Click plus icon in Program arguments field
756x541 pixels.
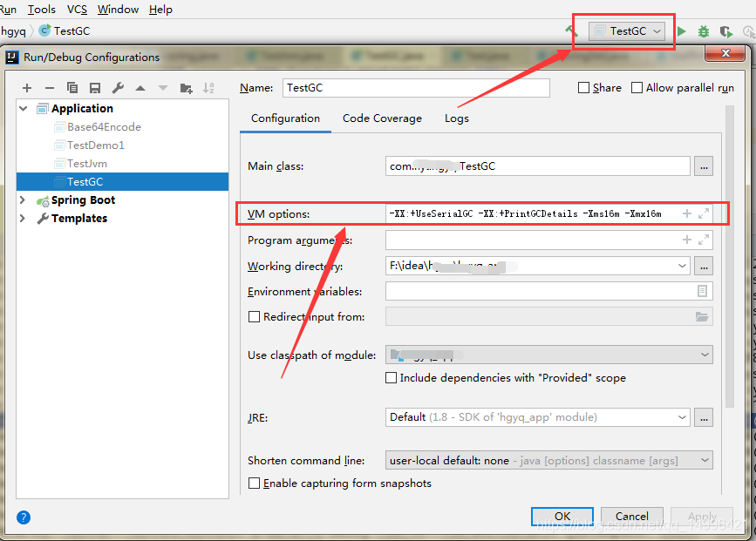[x=687, y=240]
